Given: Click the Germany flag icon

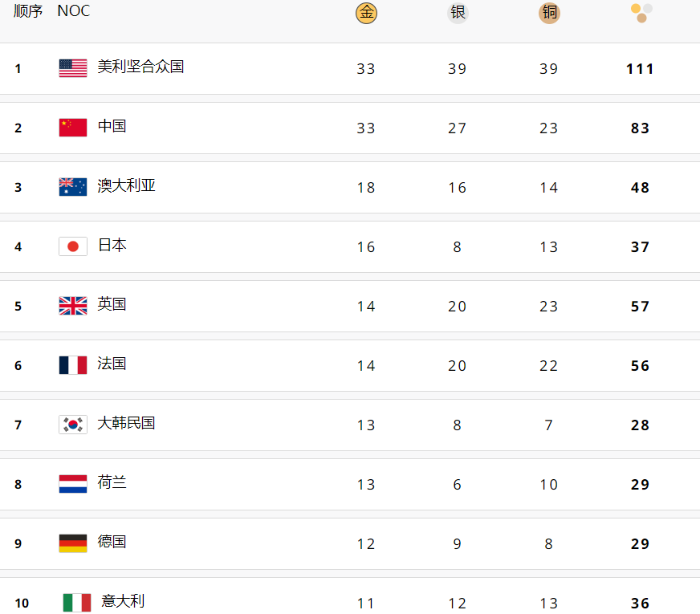Looking at the screenshot, I should point(73,543).
